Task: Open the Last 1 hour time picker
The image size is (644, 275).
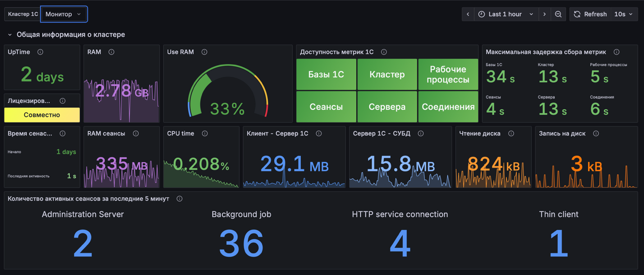Action: coord(506,14)
